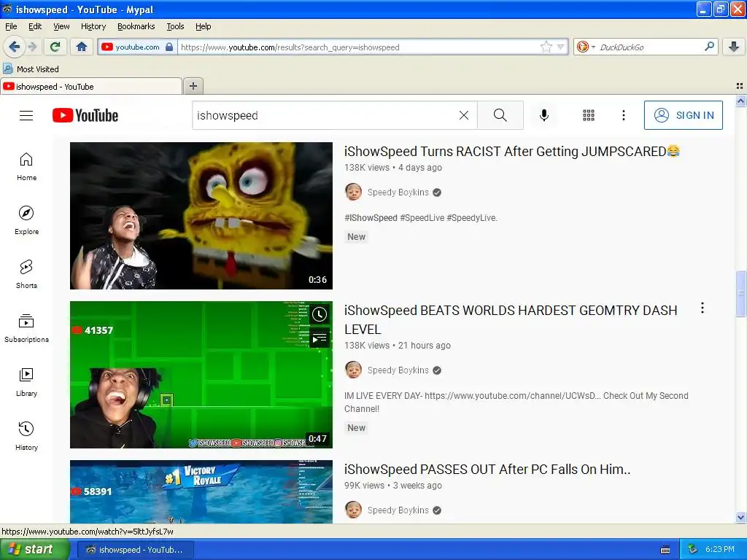The image size is (747, 560).
Task: Open a new tab with the plus button
Action: tap(193, 86)
